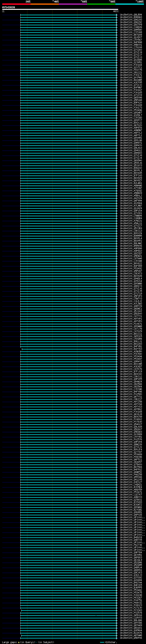
Task: Click the orange ~40% identity legend bar
Action: pos(45,4)
